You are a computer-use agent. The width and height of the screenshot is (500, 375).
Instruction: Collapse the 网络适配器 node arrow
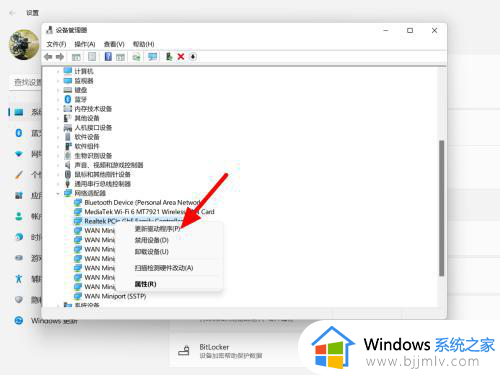[x=58, y=193]
